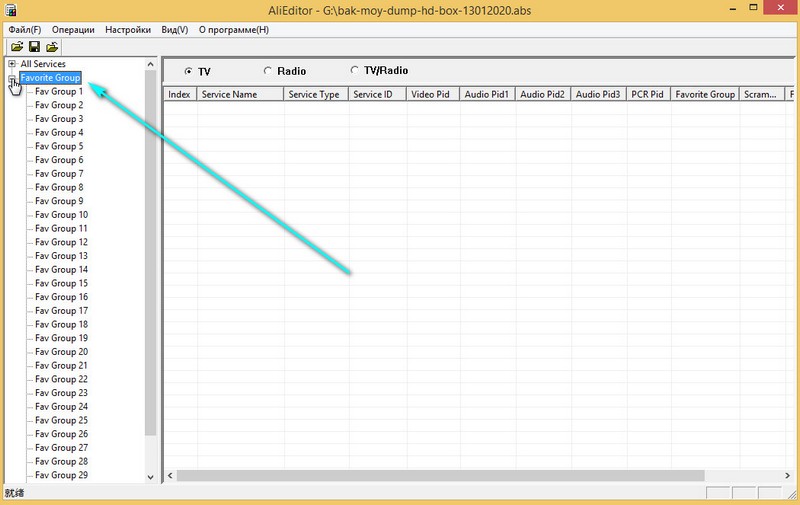
Task: Collapse the Favorite Group tree node
Action: 12,78
